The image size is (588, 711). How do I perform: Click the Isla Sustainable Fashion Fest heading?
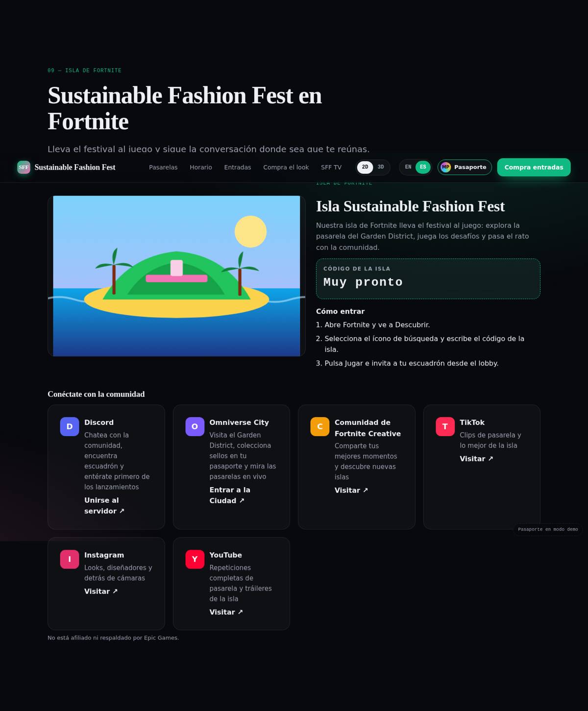pos(410,206)
